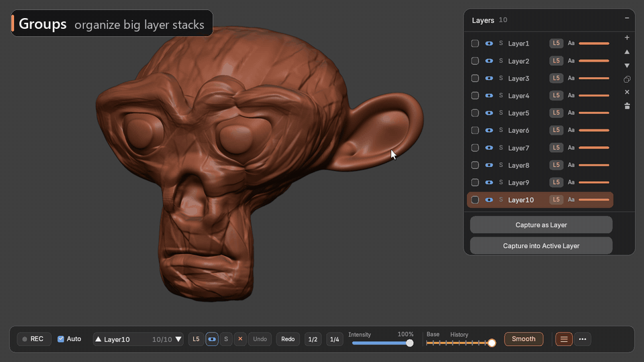Click the orange X button in bottom toolbar
Image resolution: width=644 pixels, height=362 pixels.
[x=240, y=339]
